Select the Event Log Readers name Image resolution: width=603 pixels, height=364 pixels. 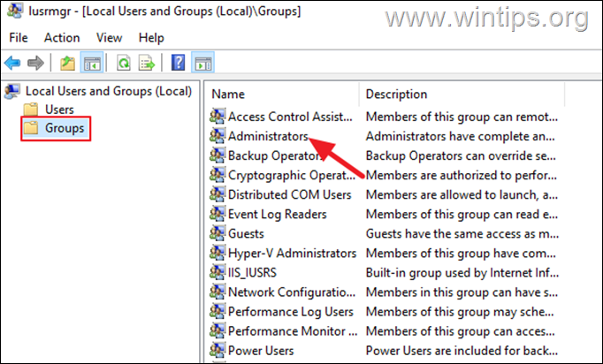pyautogui.click(x=278, y=214)
